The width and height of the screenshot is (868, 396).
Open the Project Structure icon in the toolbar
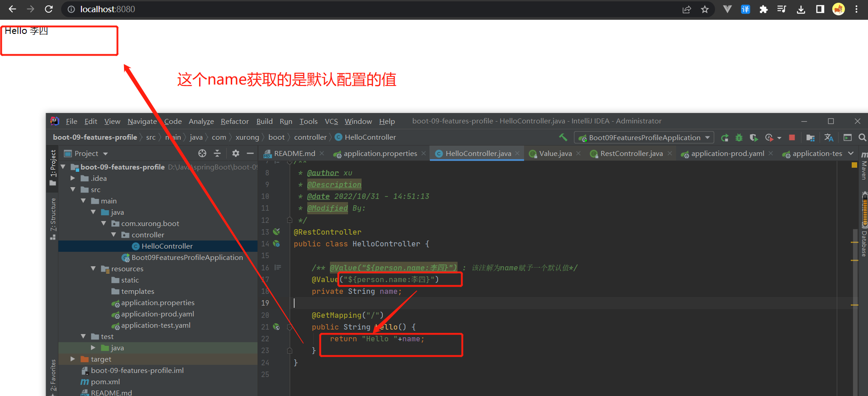click(811, 137)
